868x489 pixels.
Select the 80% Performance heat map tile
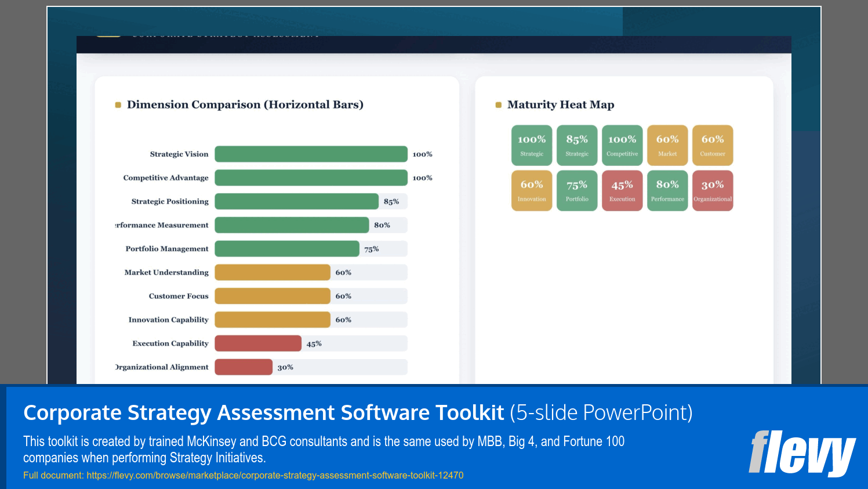click(x=667, y=190)
